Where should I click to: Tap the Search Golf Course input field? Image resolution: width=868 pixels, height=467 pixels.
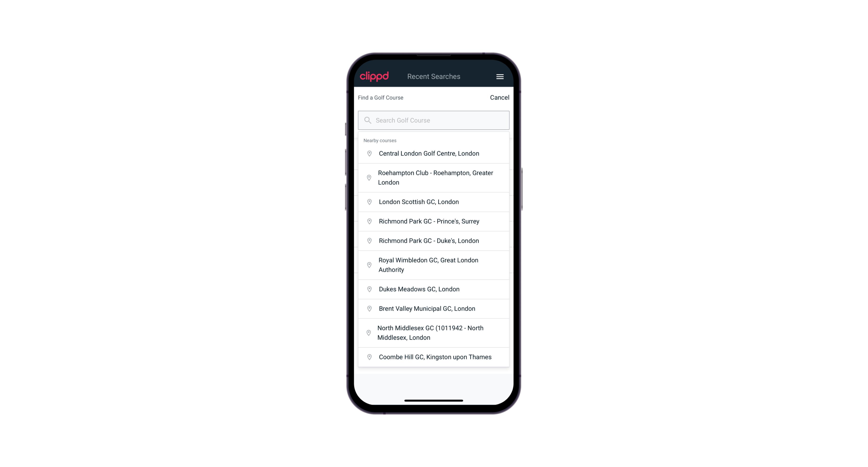[434, 120]
